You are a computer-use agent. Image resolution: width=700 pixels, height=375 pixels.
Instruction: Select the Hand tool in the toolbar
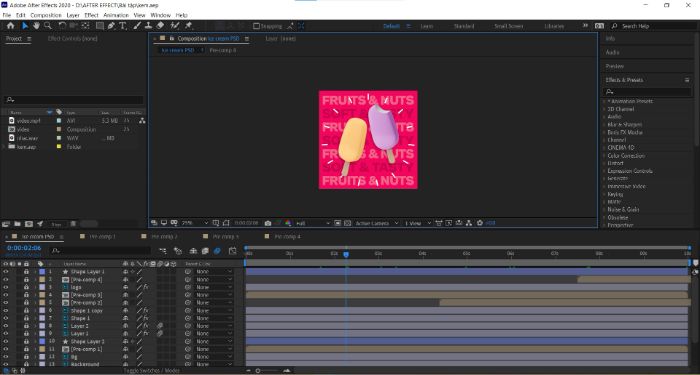point(36,26)
